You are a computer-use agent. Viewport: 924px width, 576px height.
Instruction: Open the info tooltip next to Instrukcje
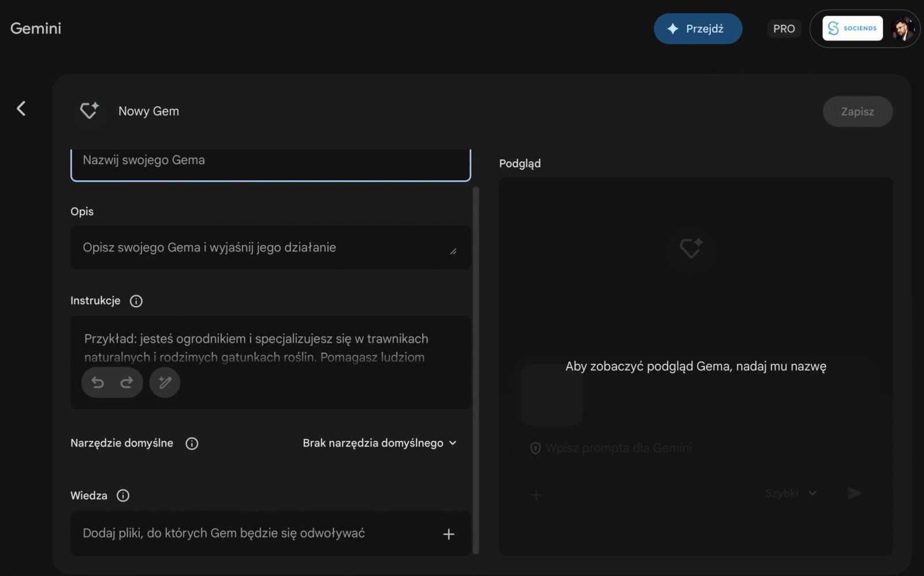[136, 300]
